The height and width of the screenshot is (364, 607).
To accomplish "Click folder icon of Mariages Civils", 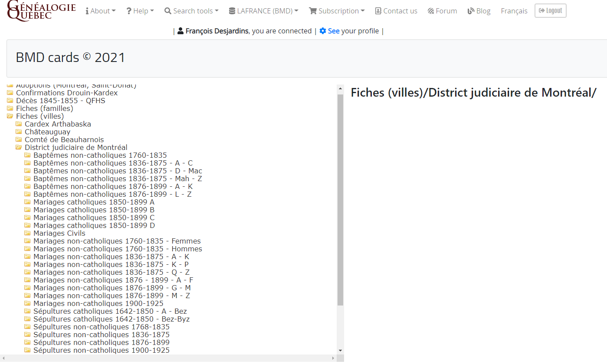I will [x=27, y=233].
